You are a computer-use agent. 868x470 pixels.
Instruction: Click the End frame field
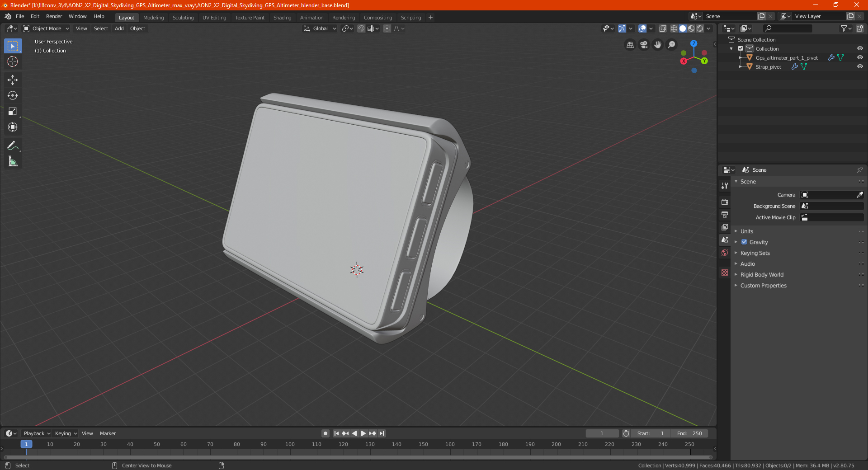click(689, 433)
